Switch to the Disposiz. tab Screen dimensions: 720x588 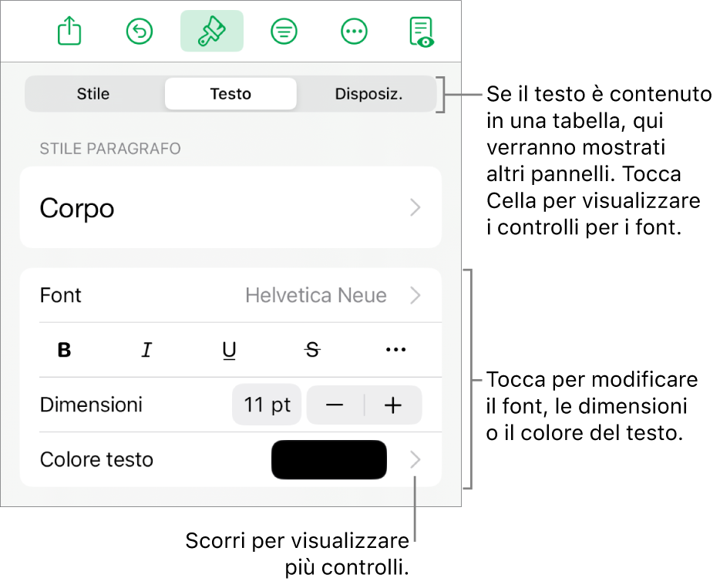coord(368,94)
